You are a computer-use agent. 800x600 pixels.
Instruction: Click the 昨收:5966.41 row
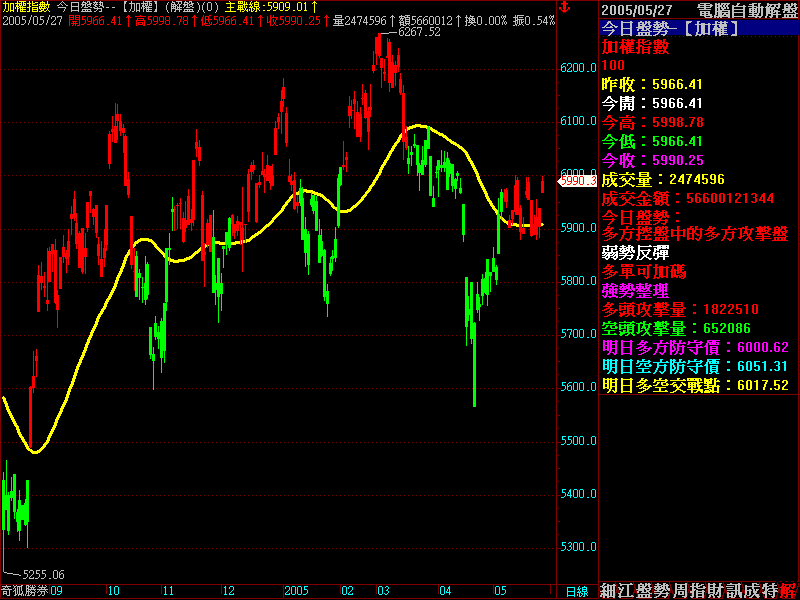tap(652, 84)
